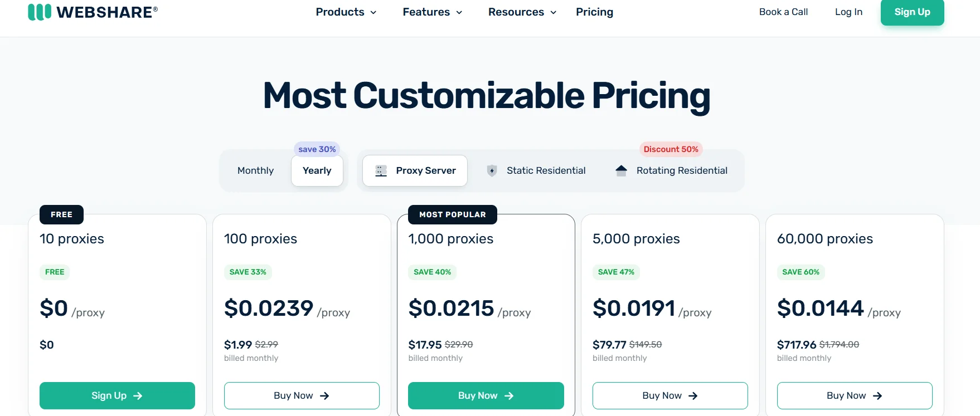The image size is (980, 416).
Task: Click the struck-through $1,794.00 price
Action: pos(839,345)
